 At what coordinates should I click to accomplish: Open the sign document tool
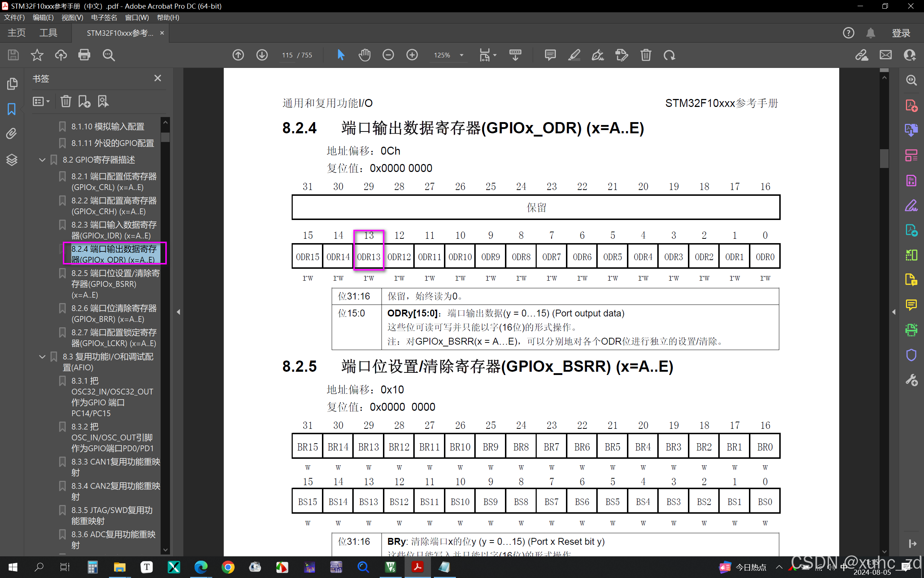point(598,55)
